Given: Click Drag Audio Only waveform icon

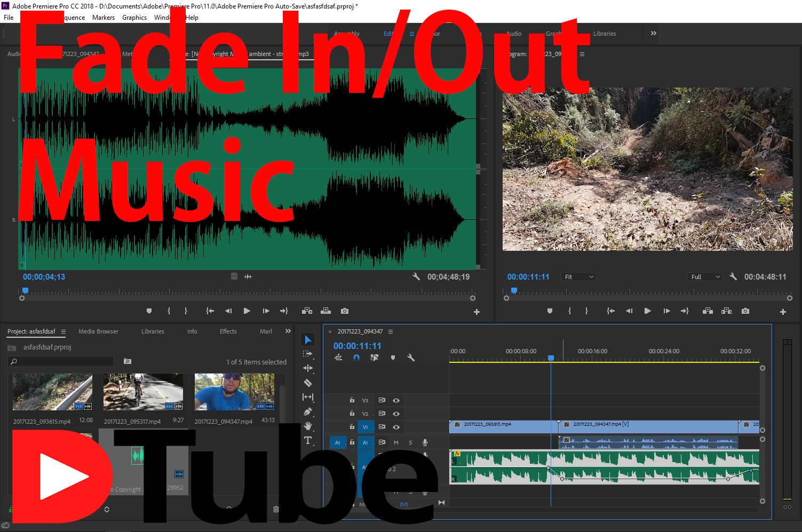Looking at the screenshot, I should click(248, 276).
